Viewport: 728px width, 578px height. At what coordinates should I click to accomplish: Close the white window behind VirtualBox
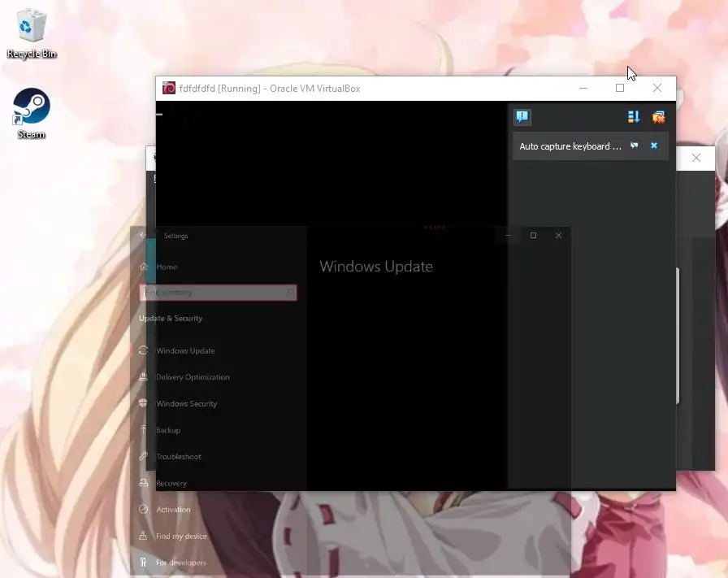point(696,158)
